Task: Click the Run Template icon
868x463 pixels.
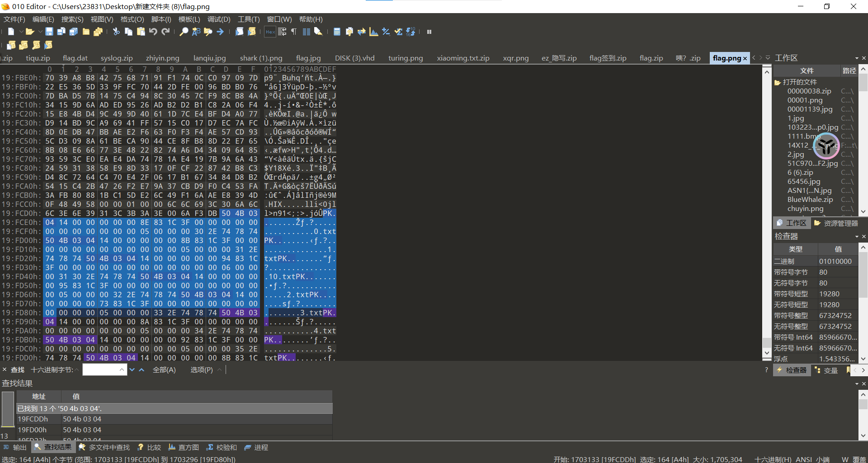Action: [x=252, y=32]
